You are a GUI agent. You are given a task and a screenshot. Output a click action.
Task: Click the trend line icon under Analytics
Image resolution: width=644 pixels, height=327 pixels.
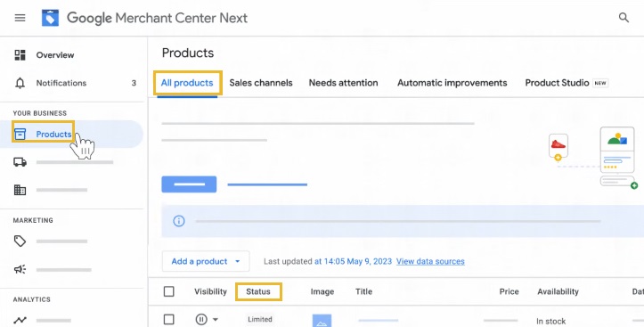click(20, 320)
